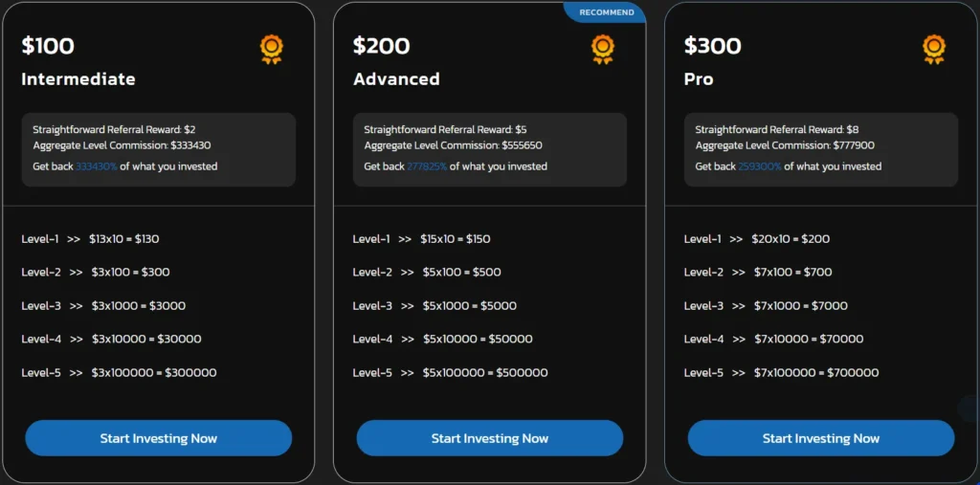Click the 333430% return link text
Viewport: 980px width, 485px height.
tap(97, 166)
